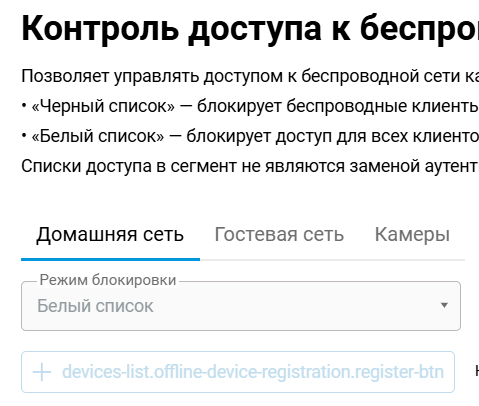
Task: Click the paragraph starting with Позволяет управлять доступом
Action: click(250, 76)
